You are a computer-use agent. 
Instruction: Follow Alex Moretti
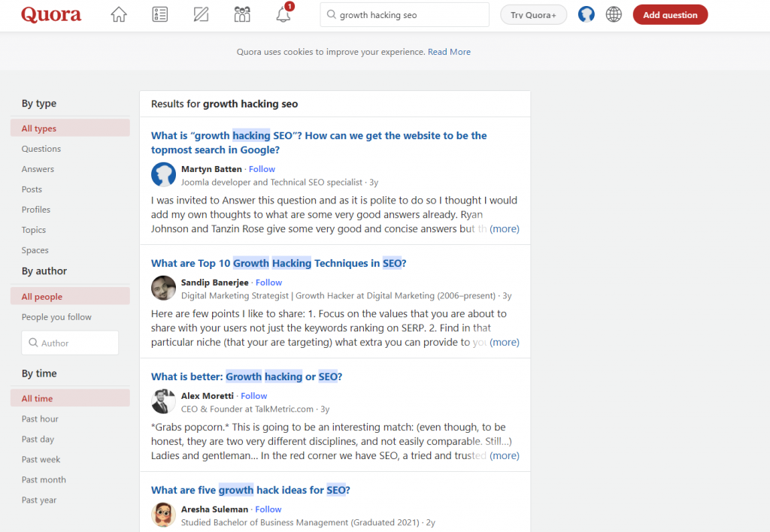click(x=254, y=395)
